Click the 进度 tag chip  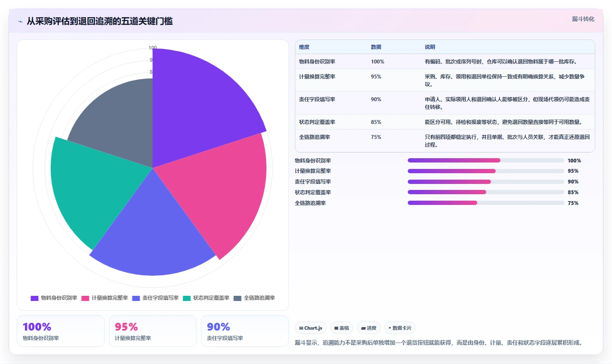[x=369, y=328]
